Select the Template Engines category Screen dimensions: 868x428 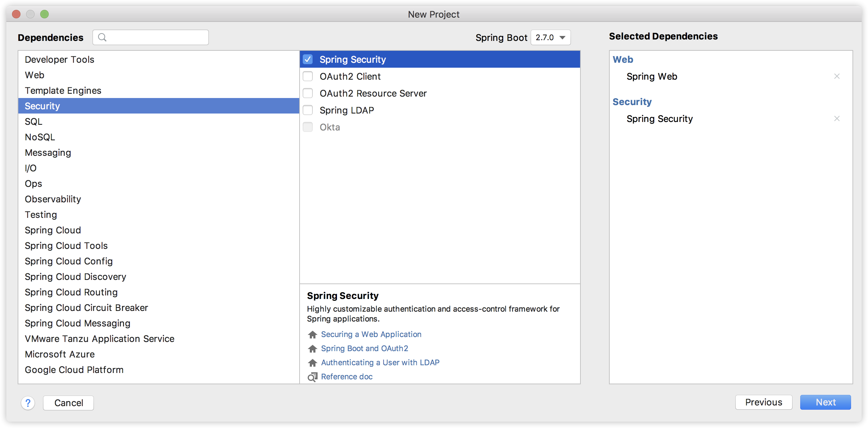63,91
